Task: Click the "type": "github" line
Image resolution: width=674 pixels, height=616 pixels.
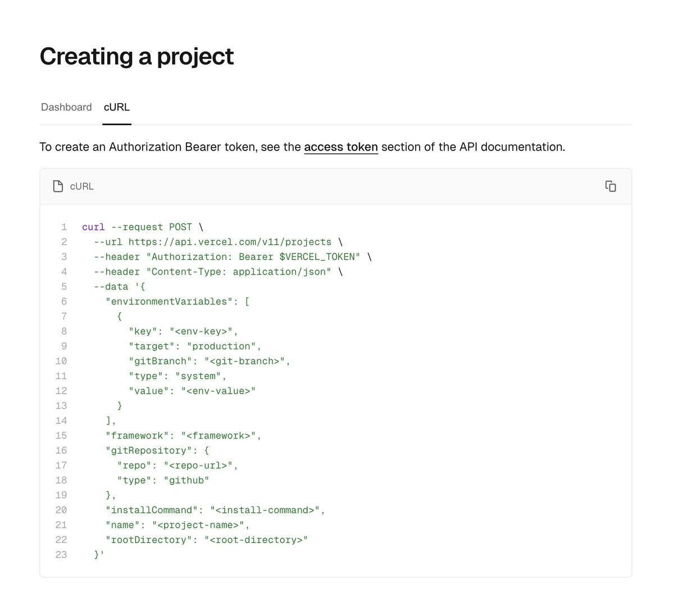Action: [x=163, y=480]
